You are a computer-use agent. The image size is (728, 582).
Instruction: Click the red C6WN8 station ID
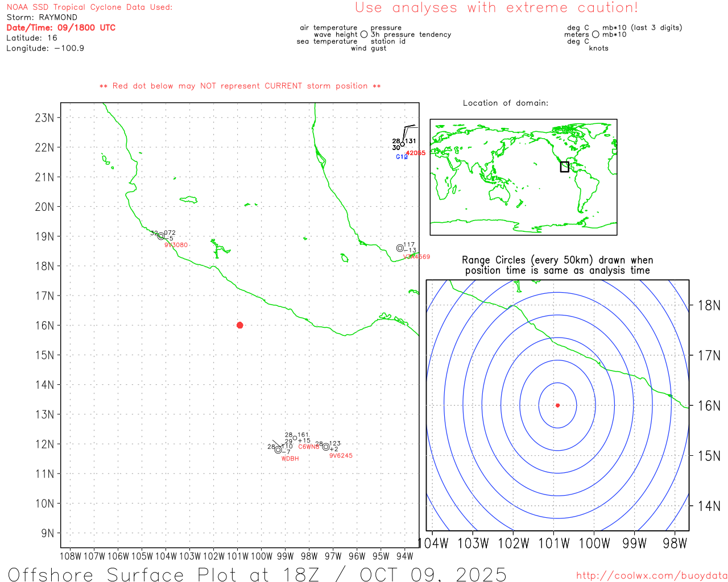[309, 447]
